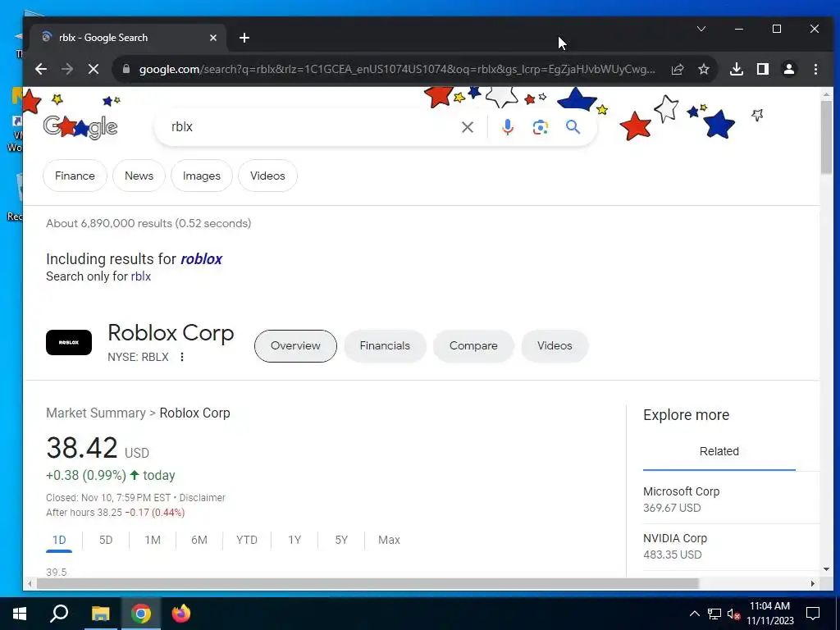Select the Max chart range
Screen dimensions: 840x630
pyautogui.click(x=389, y=540)
